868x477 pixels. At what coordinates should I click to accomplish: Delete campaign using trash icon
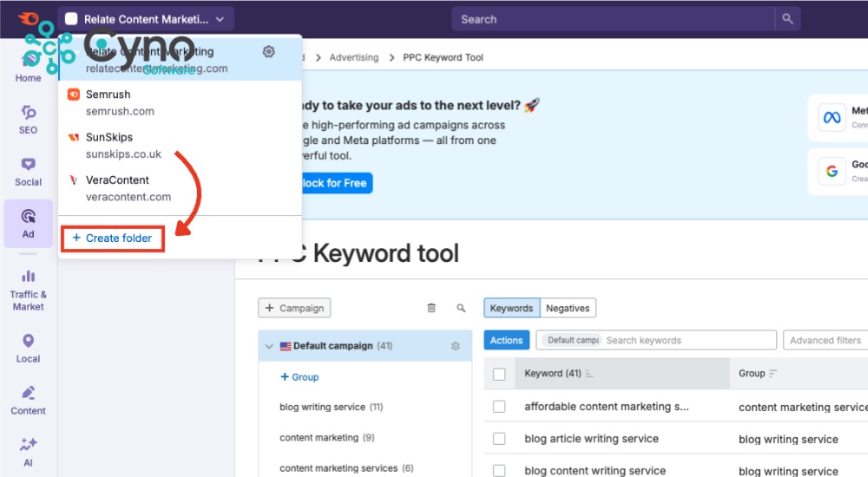431,308
